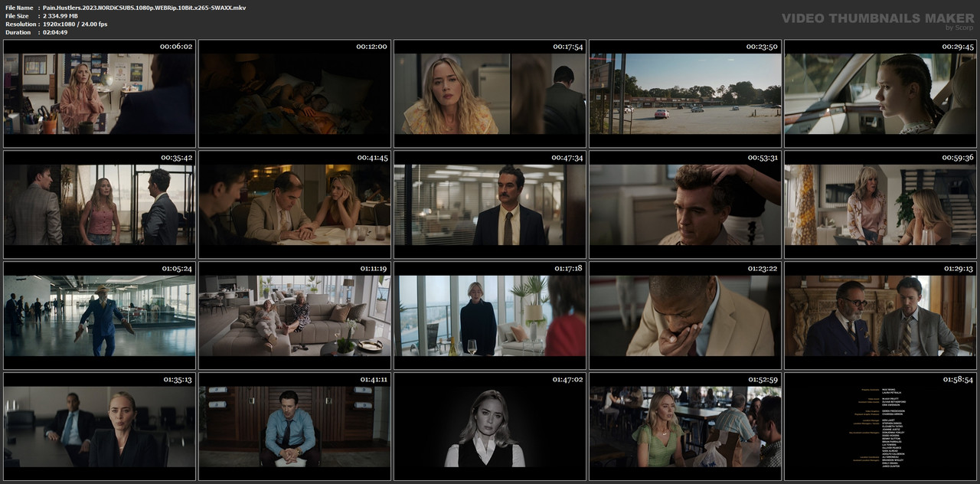Select the close-up frame at 01:23:22
The height and width of the screenshot is (484, 980).
click(685, 316)
